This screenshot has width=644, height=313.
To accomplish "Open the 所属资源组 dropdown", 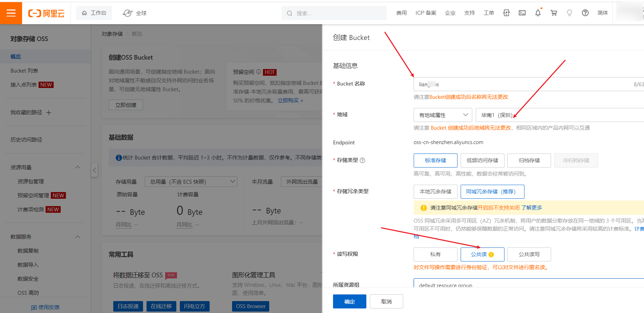I will coord(529,283).
